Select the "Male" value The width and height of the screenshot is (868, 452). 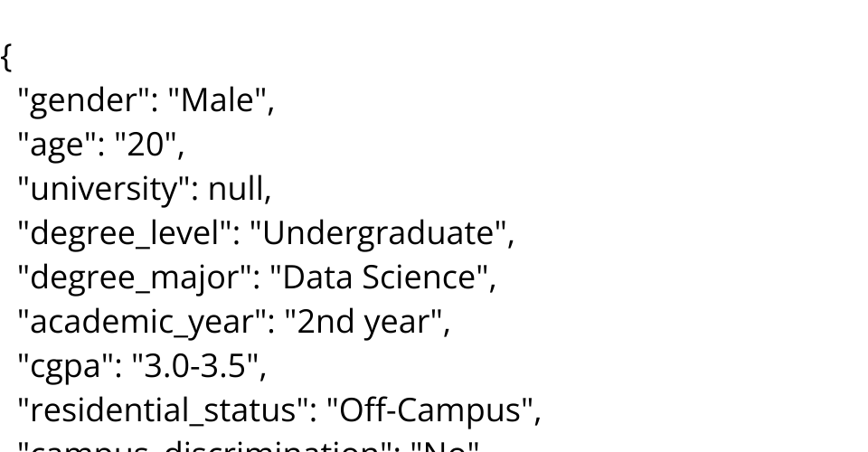(x=220, y=102)
